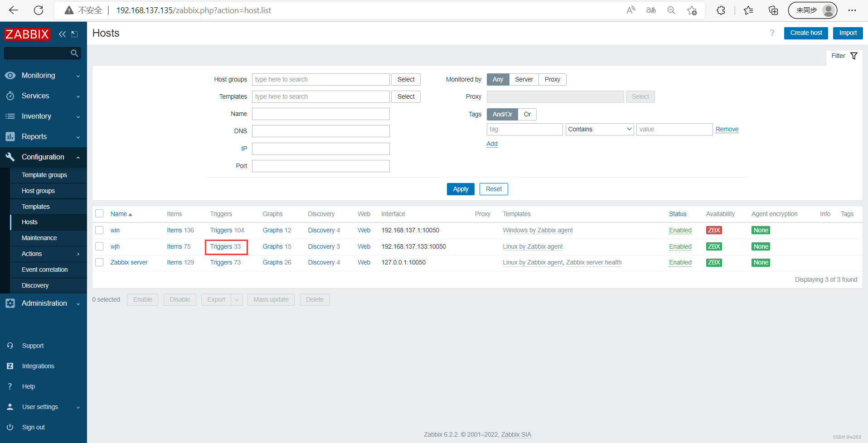This screenshot has width=868, height=443.
Task: Open Event correlation page
Action: (48, 270)
